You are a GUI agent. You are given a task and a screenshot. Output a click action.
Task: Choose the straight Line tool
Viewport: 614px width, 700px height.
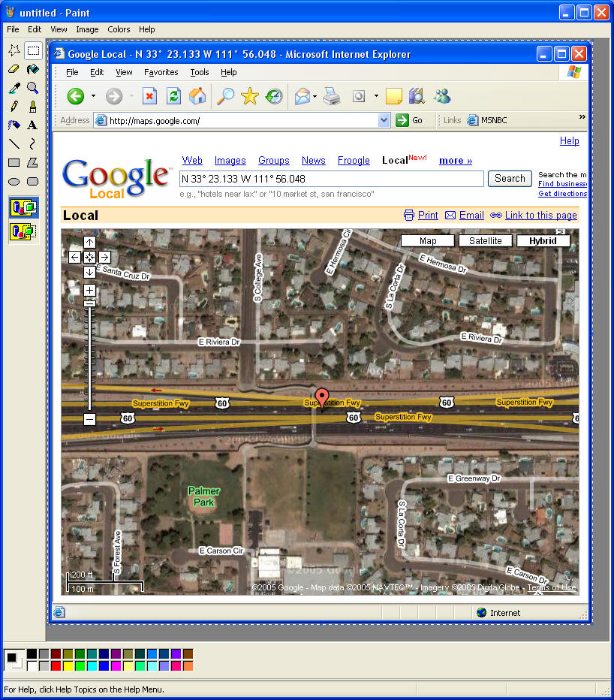coord(14,143)
